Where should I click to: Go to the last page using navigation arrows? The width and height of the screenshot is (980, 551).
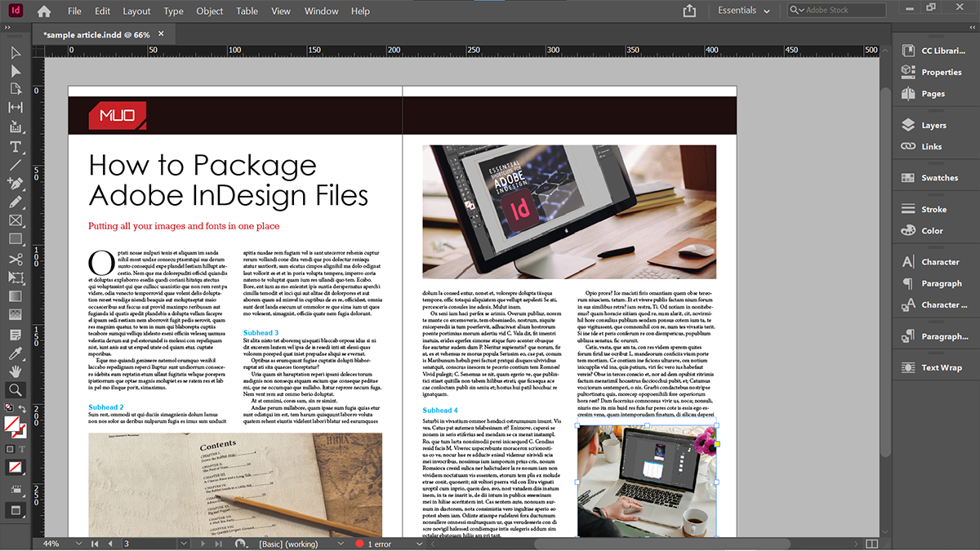[x=218, y=542]
